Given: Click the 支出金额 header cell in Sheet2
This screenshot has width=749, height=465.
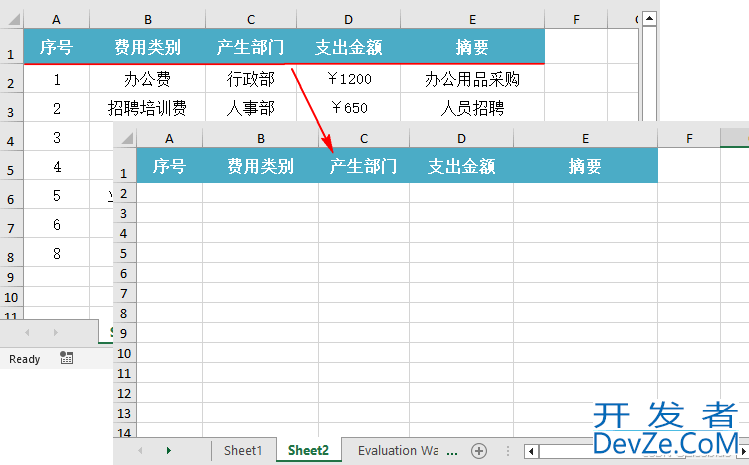Looking at the screenshot, I should click(x=461, y=166).
